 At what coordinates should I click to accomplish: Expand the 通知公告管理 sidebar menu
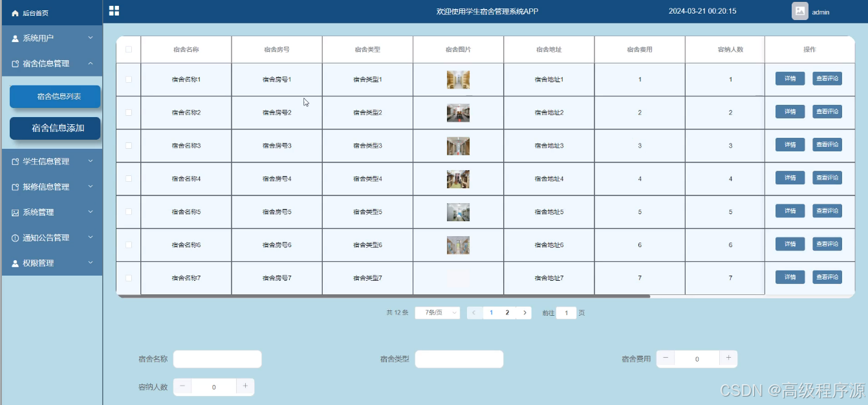click(52, 238)
